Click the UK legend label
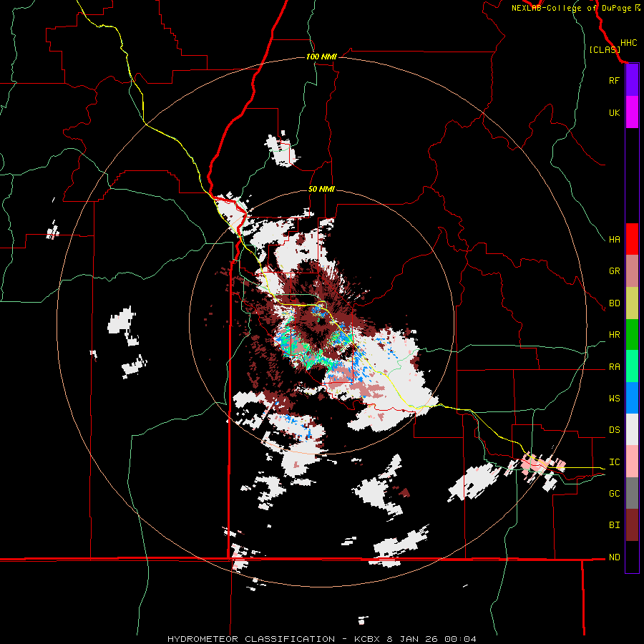This screenshot has height=644, width=644. tap(614, 112)
